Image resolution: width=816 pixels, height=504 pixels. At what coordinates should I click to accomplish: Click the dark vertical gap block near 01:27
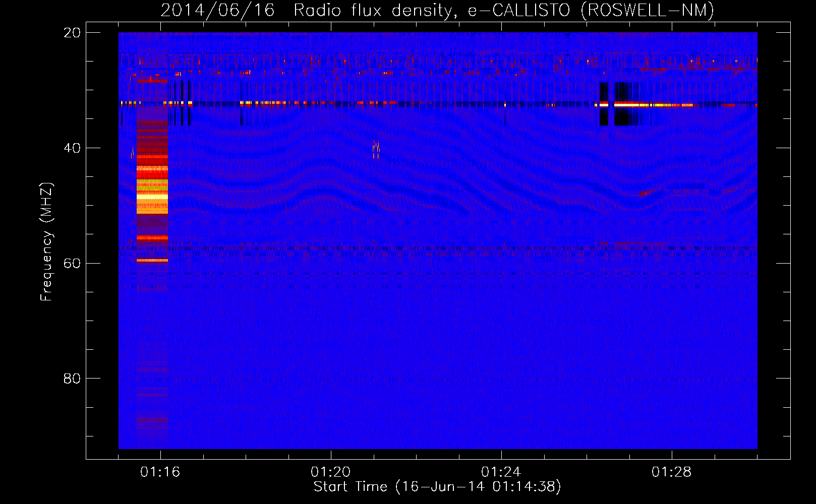626,104
